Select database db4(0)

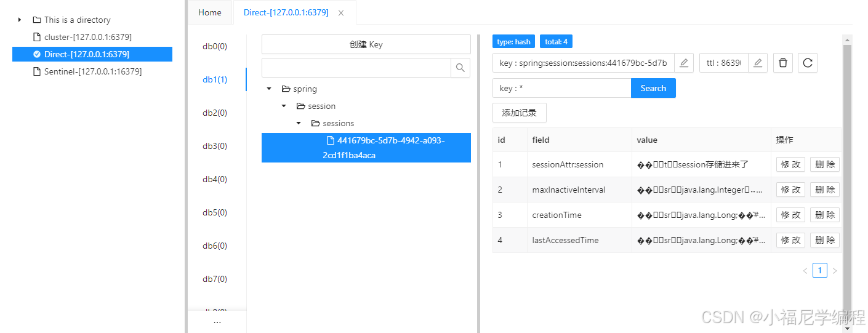[x=215, y=179]
